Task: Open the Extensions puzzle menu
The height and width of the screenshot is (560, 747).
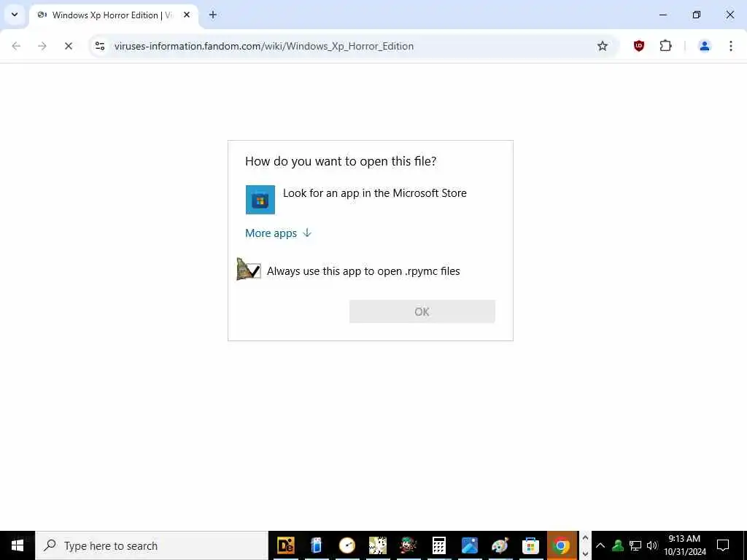Action: (x=665, y=46)
